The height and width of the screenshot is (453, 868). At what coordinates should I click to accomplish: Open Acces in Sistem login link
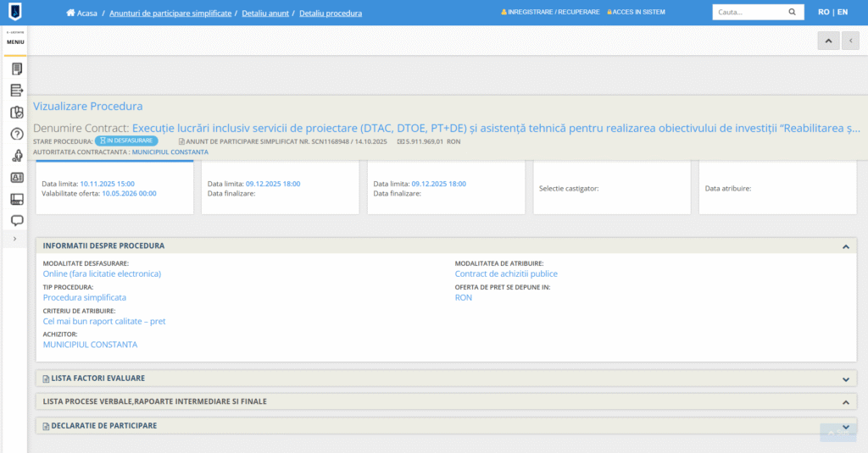coord(639,13)
